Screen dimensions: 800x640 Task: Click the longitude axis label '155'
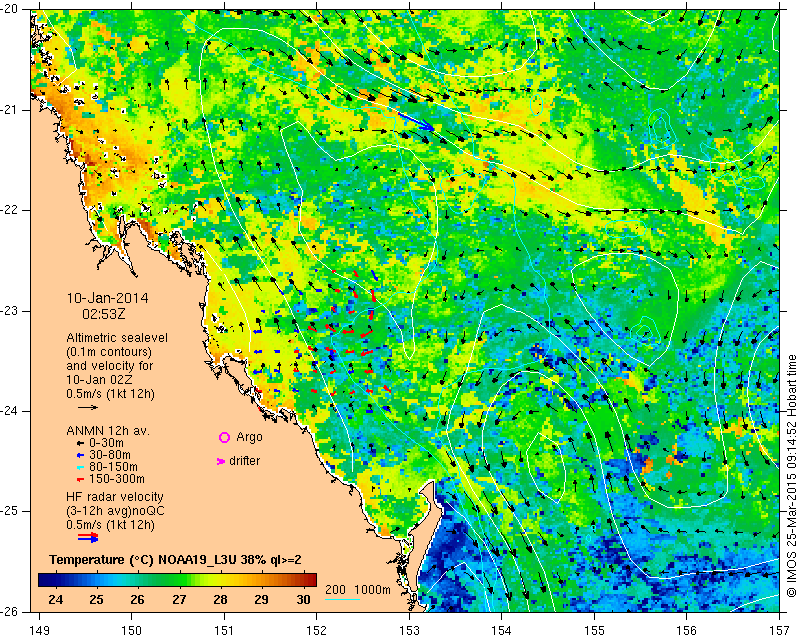594,631
